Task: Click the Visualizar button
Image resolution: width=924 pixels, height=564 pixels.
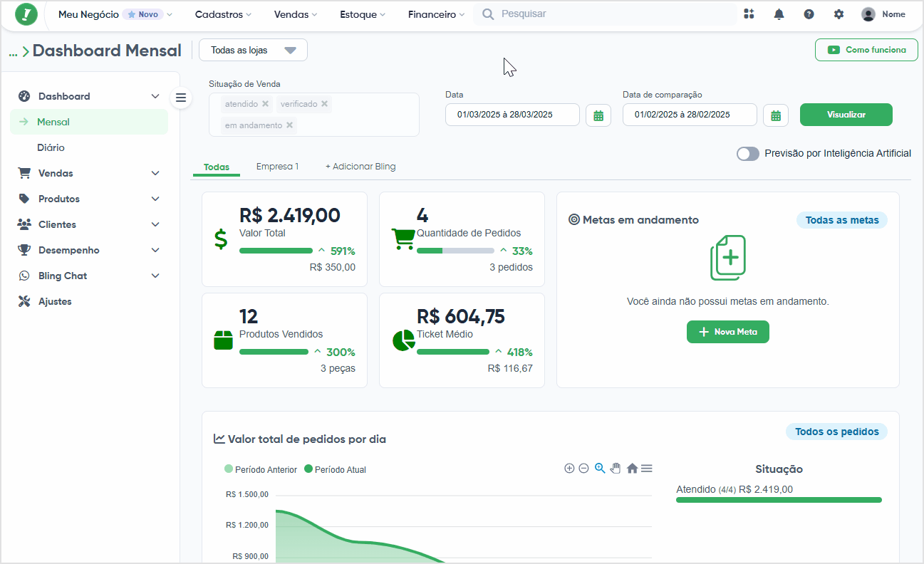Action: tap(846, 115)
